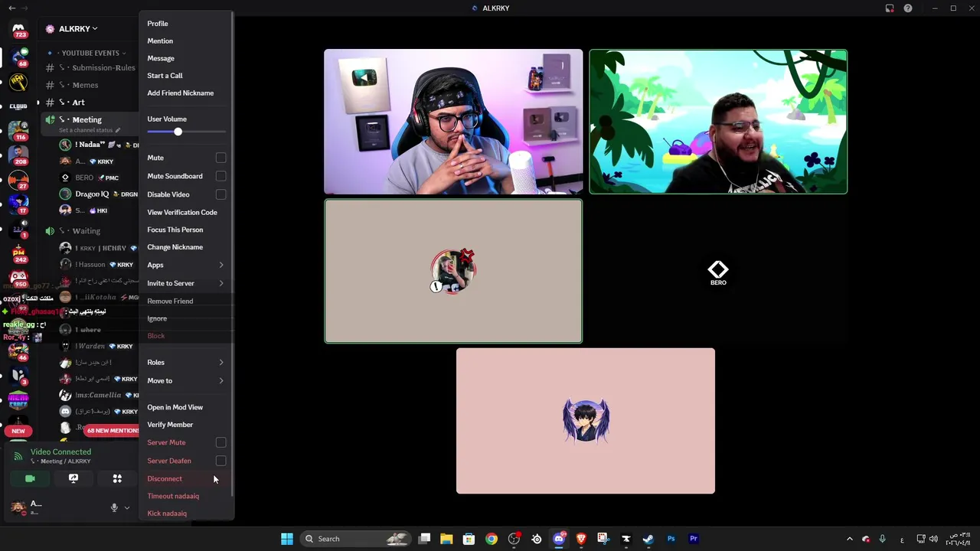
Task: Open server icon with 116 badge
Action: (x=18, y=131)
